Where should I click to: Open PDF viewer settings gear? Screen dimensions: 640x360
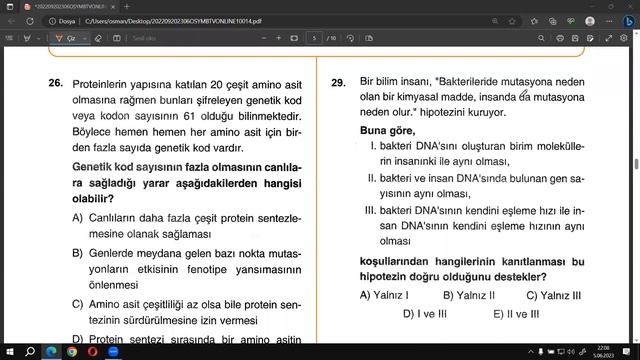point(624,38)
